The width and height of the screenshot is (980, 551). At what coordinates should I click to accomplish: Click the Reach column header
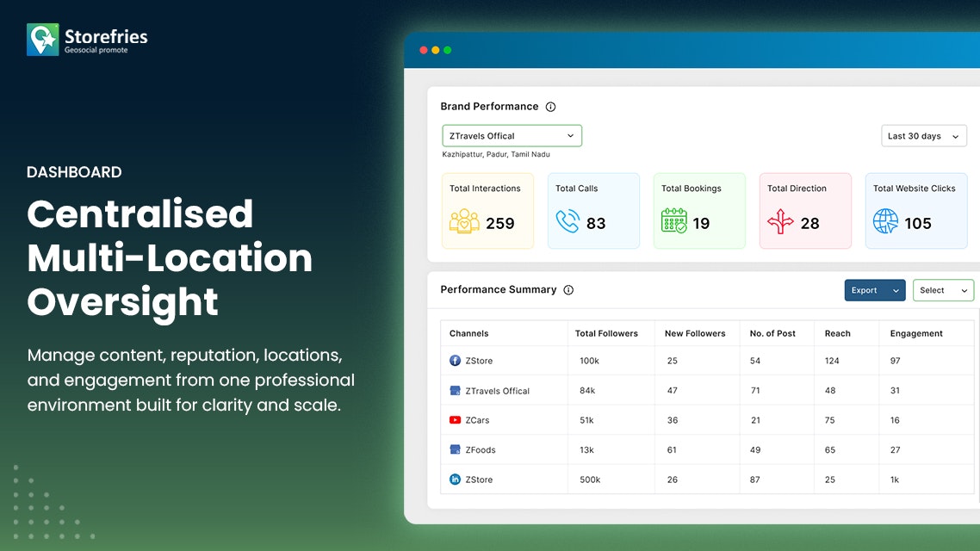click(x=838, y=333)
